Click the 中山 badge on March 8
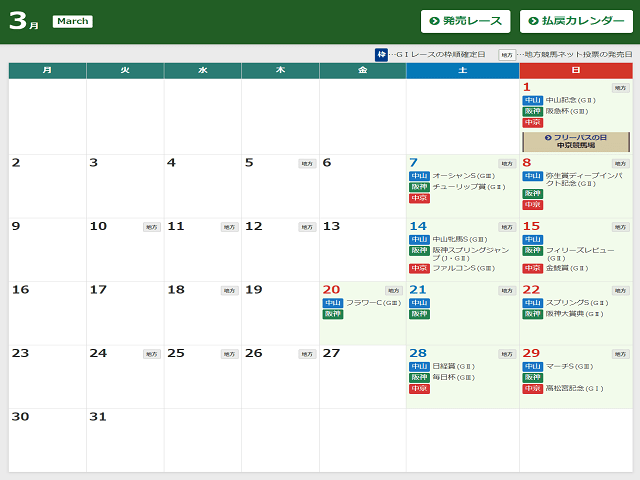The width and height of the screenshot is (640, 480). (x=533, y=176)
